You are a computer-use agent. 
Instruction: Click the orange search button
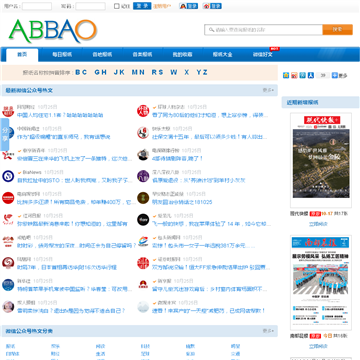(x=337, y=30)
